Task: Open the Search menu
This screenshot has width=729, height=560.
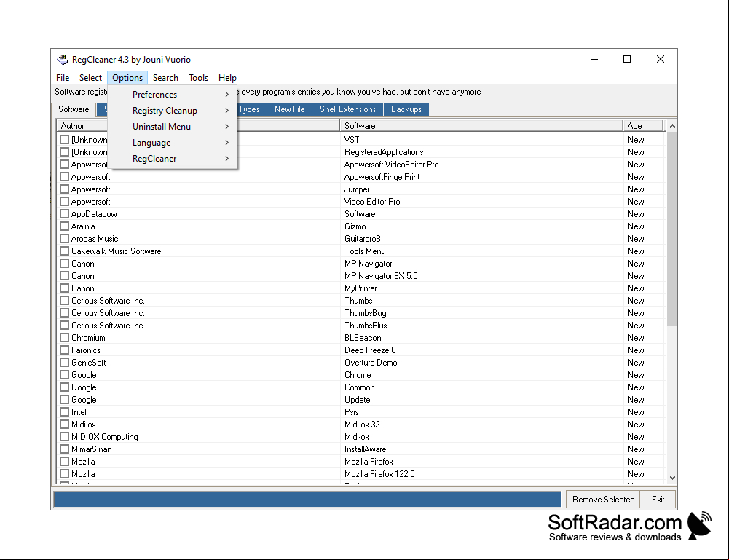Action: [165, 78]
